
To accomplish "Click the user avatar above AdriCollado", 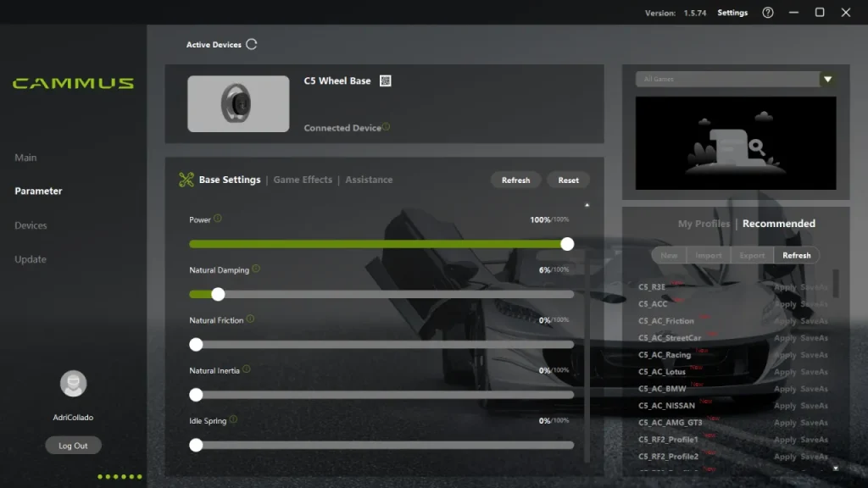I will [x=73, y=384].
